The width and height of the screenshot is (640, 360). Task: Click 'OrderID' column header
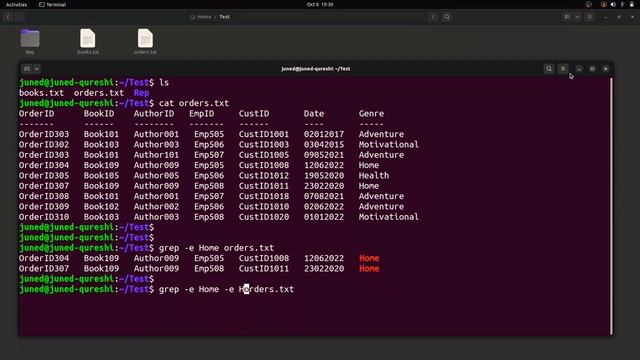click(36, 113)
